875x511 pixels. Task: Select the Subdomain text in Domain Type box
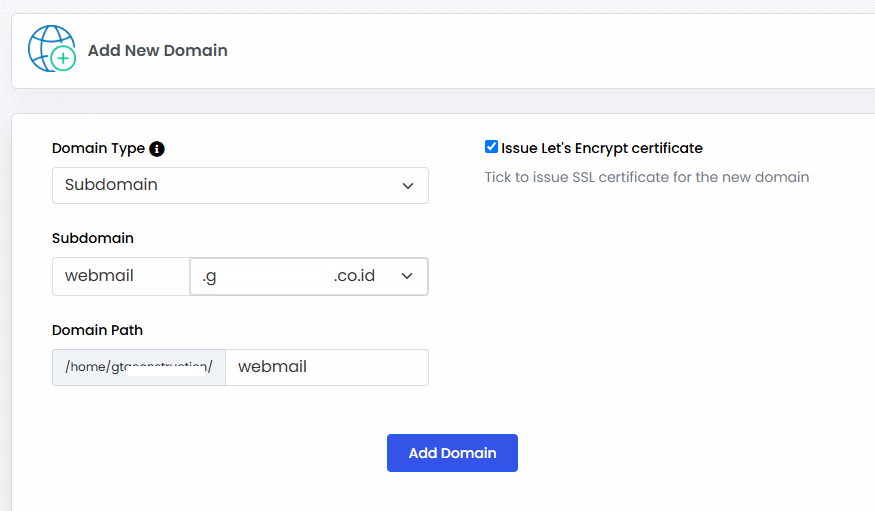pyautogui.click(x=111, y=185)
